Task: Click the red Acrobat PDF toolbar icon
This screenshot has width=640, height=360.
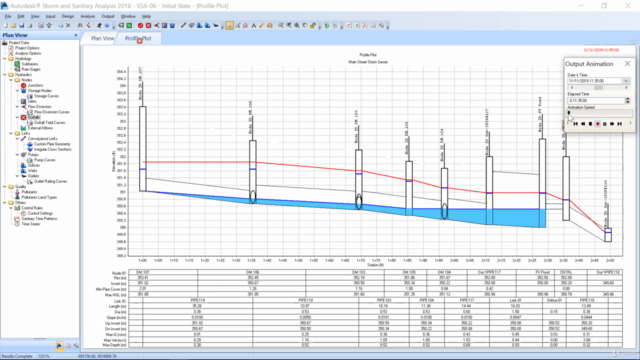Action: (x=365, y=26)
